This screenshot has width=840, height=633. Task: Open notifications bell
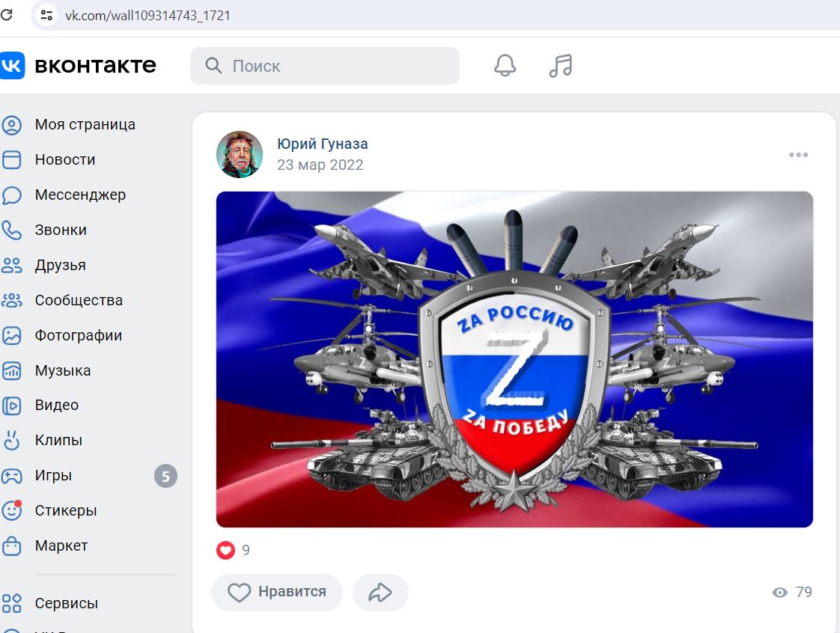click(x=505, y=65)
